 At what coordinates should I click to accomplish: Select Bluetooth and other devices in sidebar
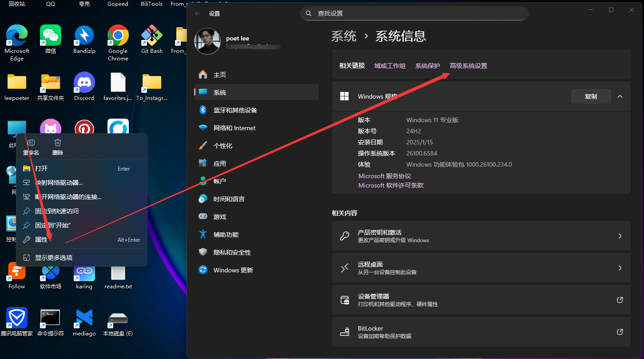(x=235, y=110)
